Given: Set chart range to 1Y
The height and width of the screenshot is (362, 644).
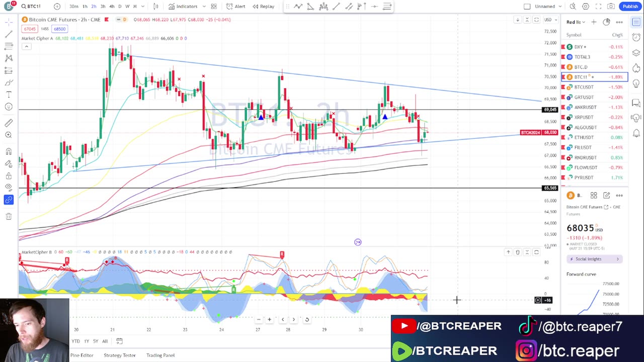Looking at the screenshot, I should point(87,341).
